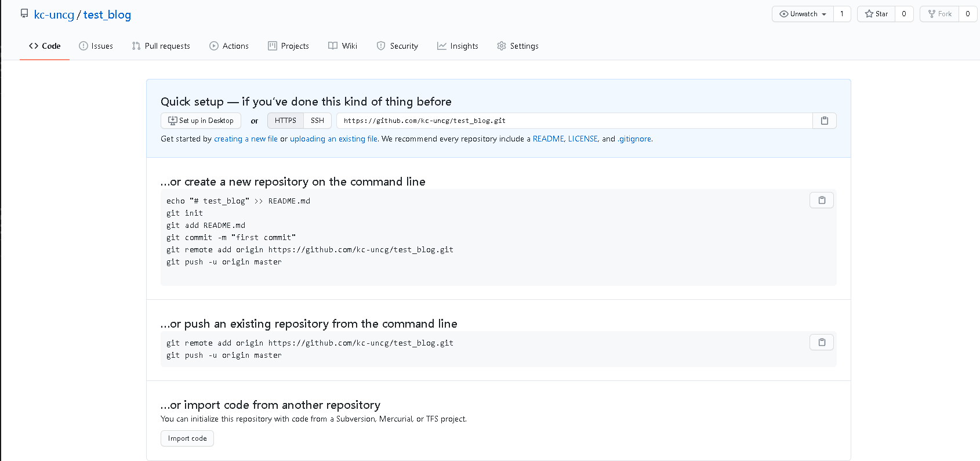Select the SSH URL option
The width and height of the screenshot is (980, 461).
point(317,121)
